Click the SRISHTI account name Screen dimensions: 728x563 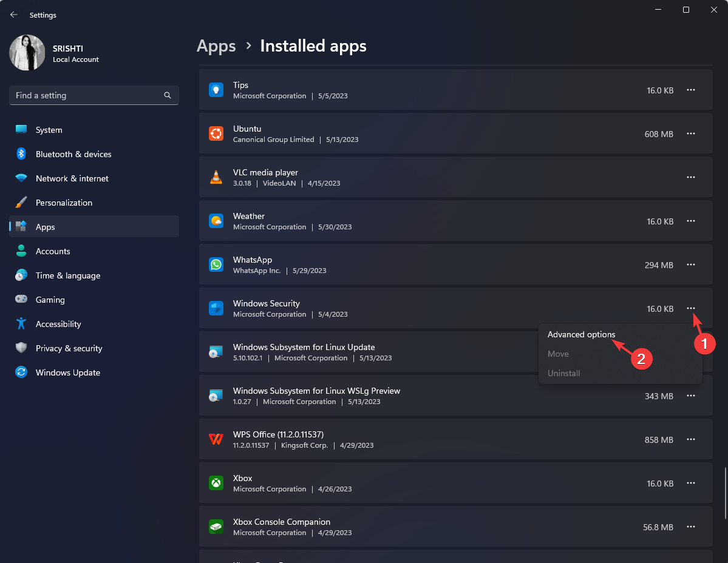[x=68, y=49]
